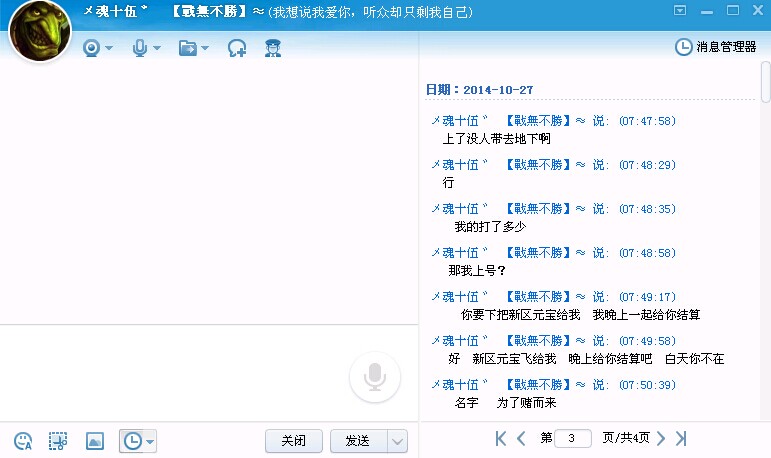Click the send file folder icon
The image size is (771, 458).
pos(188,48)
